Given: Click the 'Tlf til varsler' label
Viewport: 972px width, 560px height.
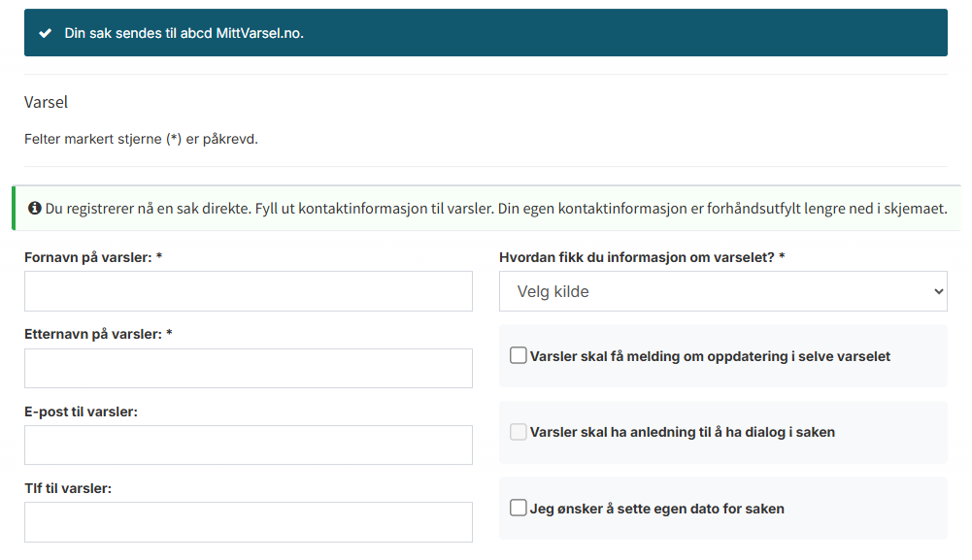Looking at the screenshot, I should pos(68,488).
